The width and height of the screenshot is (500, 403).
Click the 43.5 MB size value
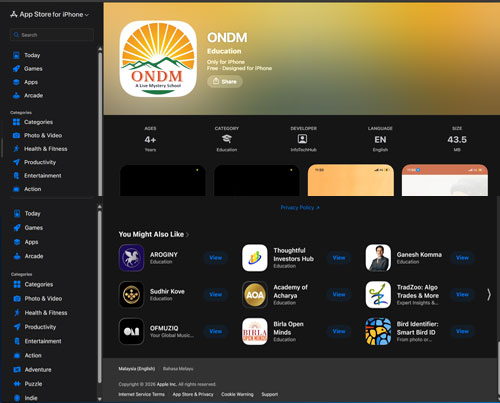coord(457,140)
